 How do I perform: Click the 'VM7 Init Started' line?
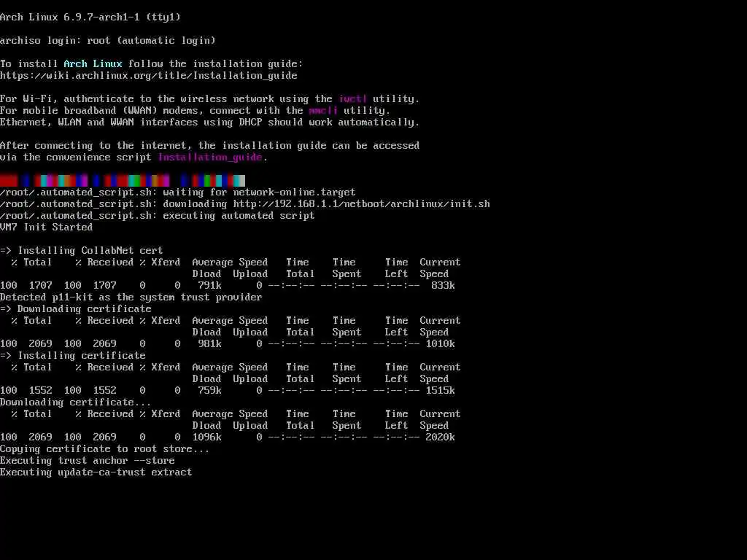click(x=46, y=227)
